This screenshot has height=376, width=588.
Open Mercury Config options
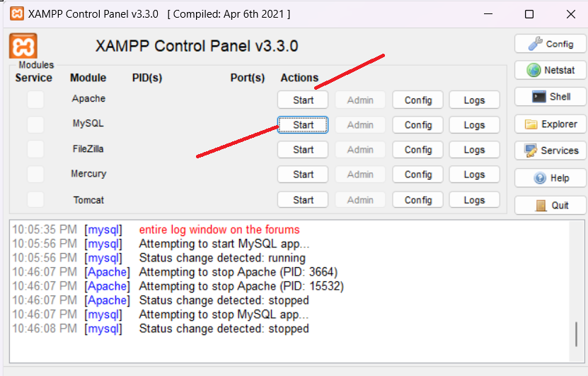click(417, 175)
